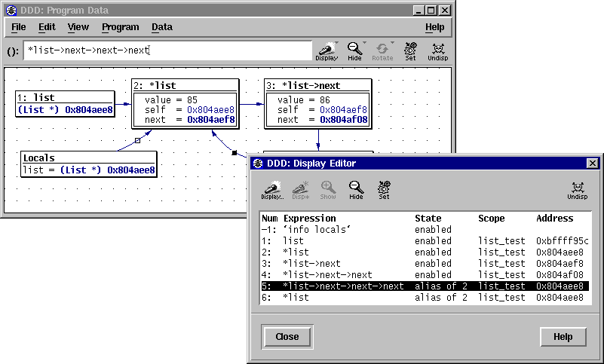
Task: Open the File menu
Action: click(19, 27)
